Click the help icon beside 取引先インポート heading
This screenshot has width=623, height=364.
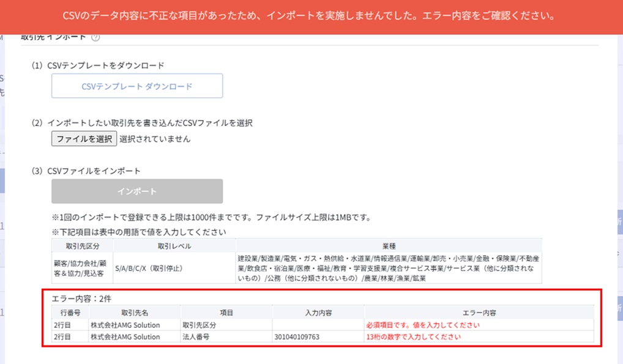pos(95,37)
